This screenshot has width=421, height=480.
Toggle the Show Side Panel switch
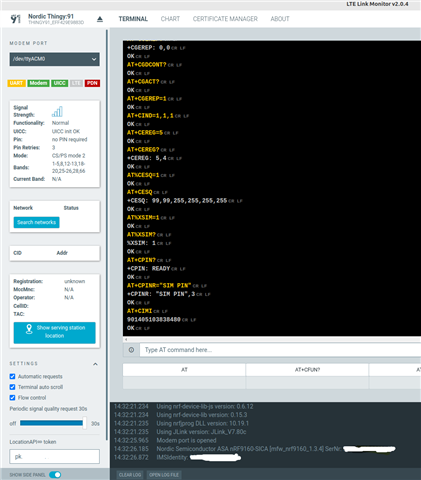(x=55, y=475)
